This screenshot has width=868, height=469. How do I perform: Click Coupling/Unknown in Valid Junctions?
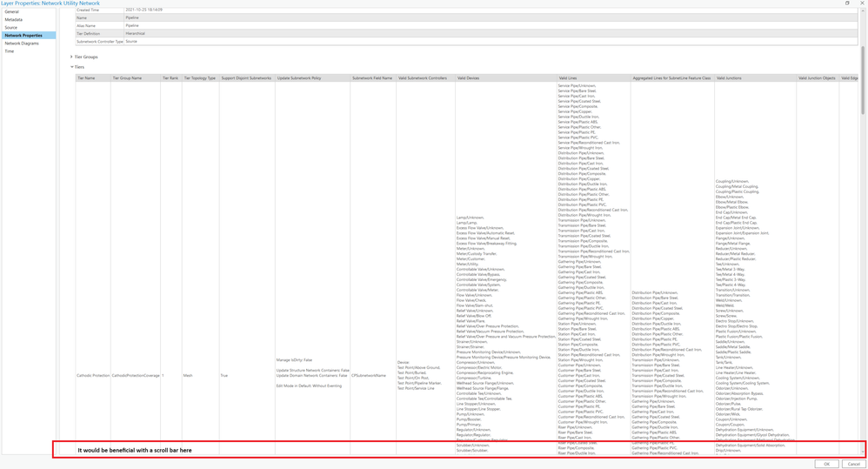(x=732, y=182)
